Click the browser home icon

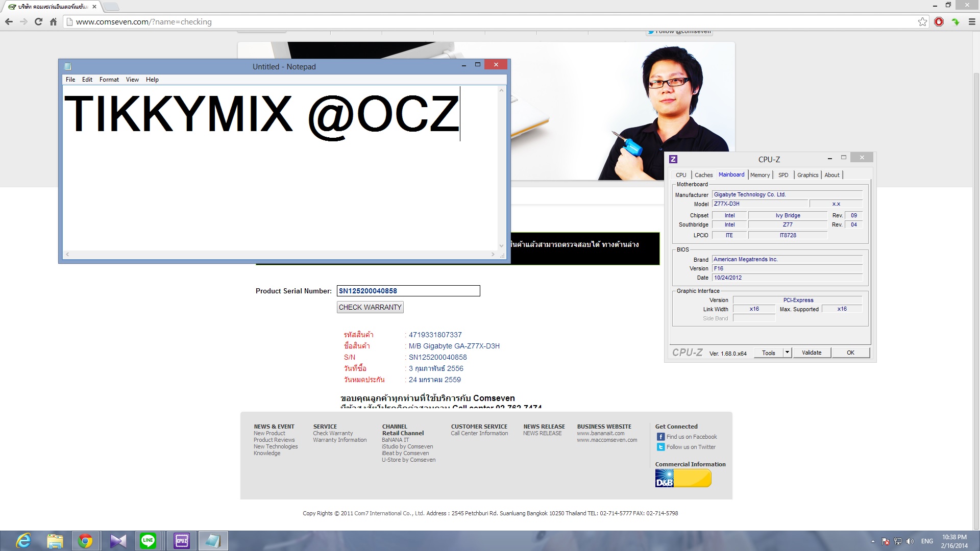53,22
